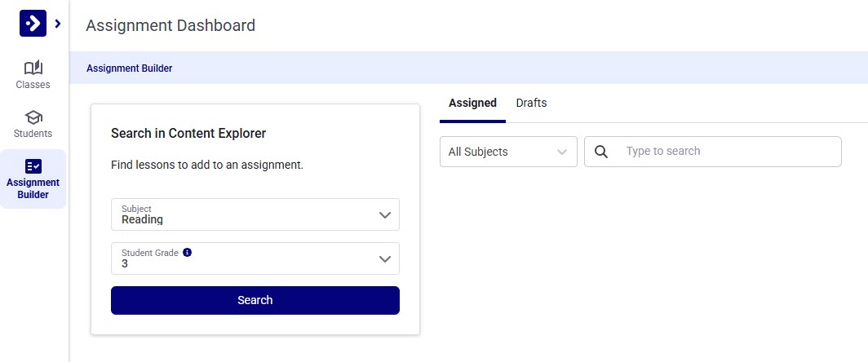Expand the Student Grade dropdown chevron
The image size is (868, 362).
click(x=385, y=259)
